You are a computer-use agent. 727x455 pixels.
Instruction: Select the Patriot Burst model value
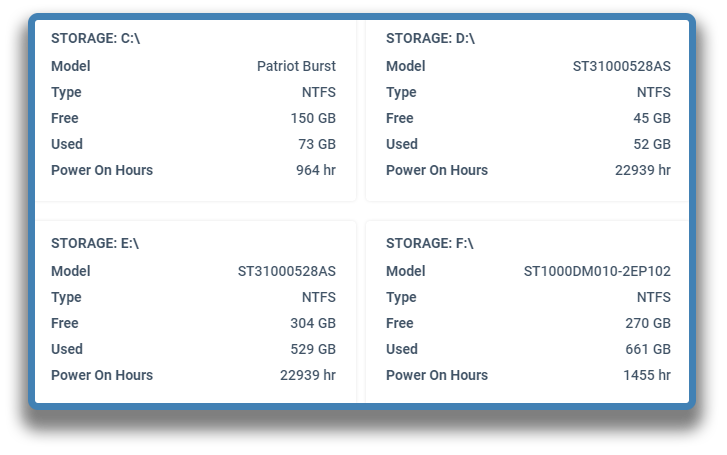(x=296, y=66)
